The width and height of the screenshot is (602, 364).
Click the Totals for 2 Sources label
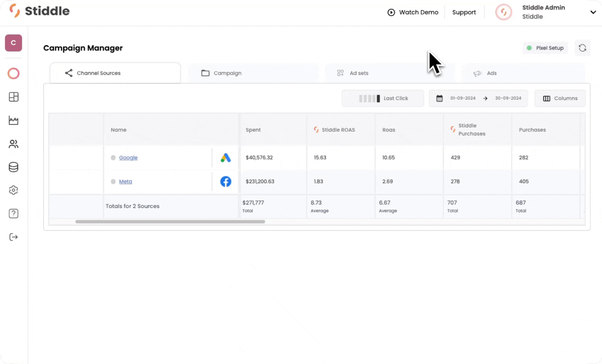[x=132, y=206]
